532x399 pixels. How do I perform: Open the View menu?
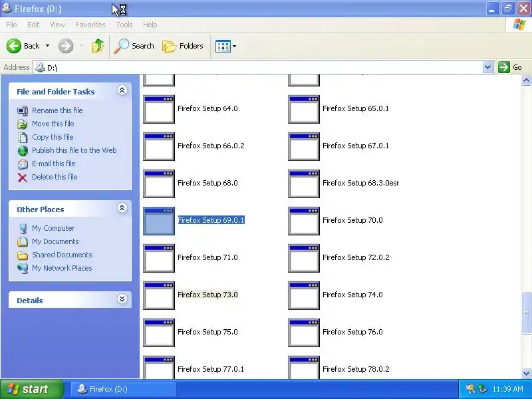(57, 25)
